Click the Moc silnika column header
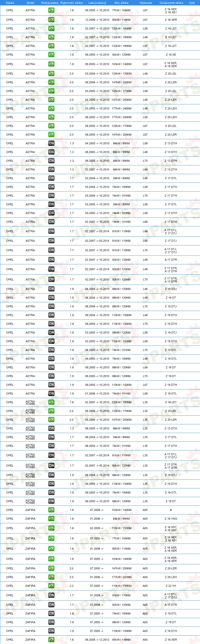The width and height of the screenshot is (200, 644). pyautogui.click(x=121, y=3)
